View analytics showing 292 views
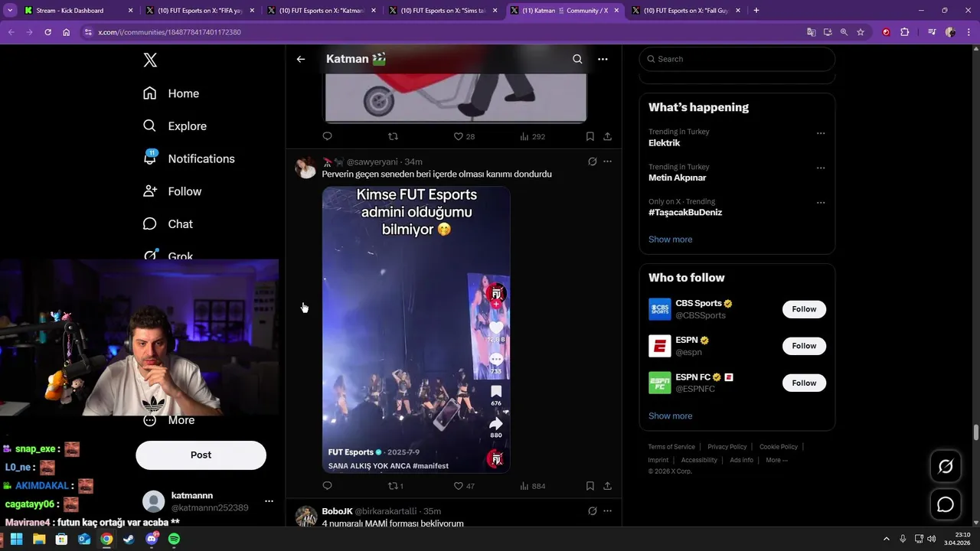 coord(532,136)
